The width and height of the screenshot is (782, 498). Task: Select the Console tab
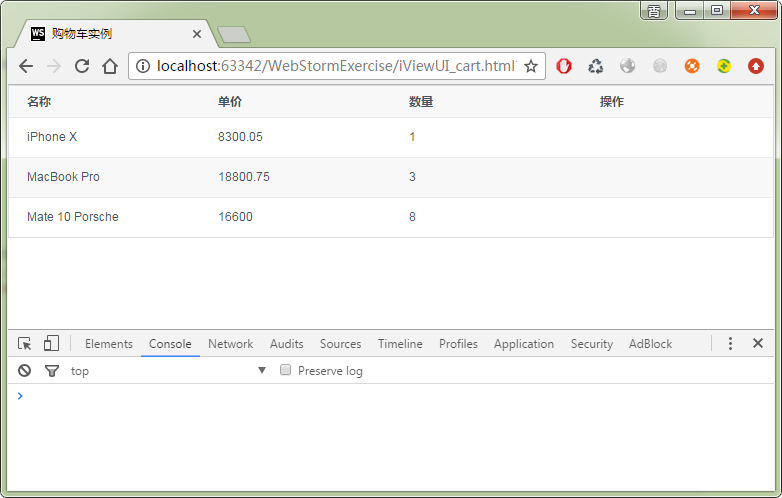(x=170, y=344)
